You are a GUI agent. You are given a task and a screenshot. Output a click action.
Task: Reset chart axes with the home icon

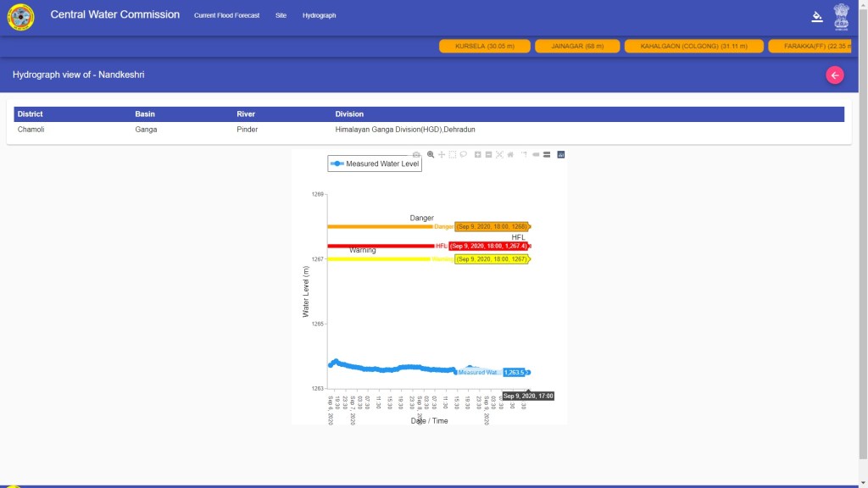(510, 154)
